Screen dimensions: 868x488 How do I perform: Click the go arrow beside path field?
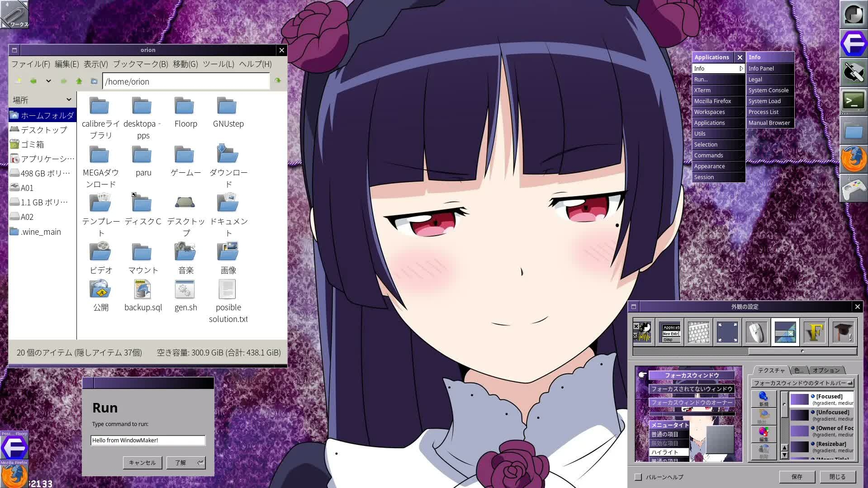[x=277, y=81]
